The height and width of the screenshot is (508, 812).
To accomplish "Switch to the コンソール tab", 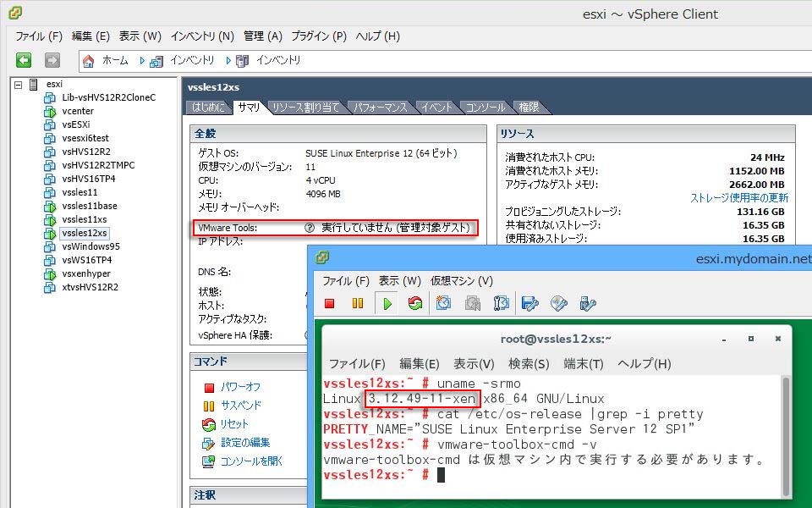I will pyautogui.click(x=486, y=108).
